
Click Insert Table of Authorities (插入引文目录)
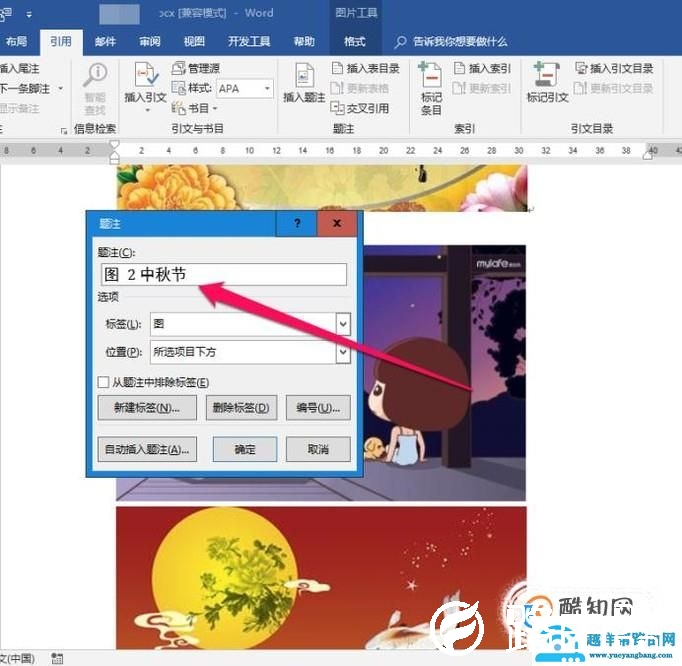[614, 68]
